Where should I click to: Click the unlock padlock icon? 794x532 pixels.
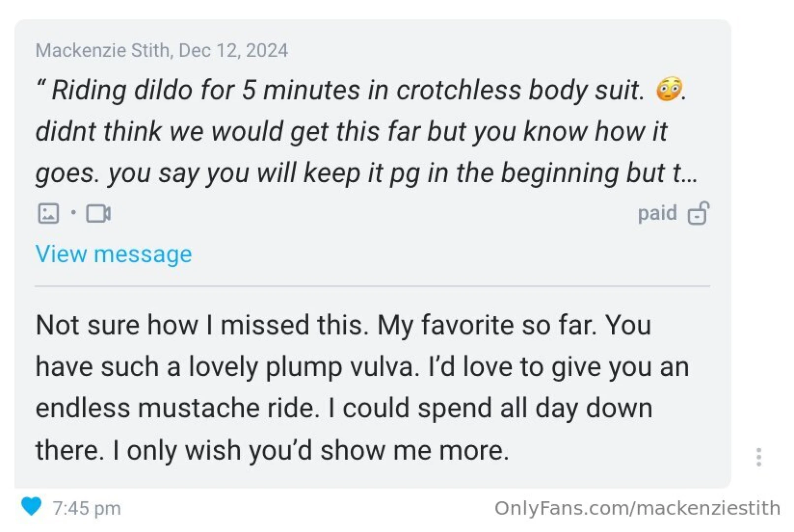click(x=698, y=213)
